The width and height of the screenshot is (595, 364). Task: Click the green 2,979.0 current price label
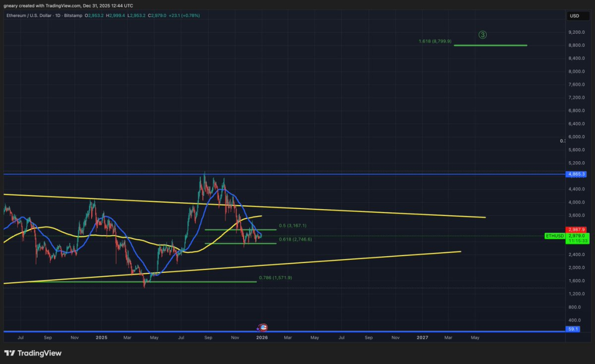[577, 236]
